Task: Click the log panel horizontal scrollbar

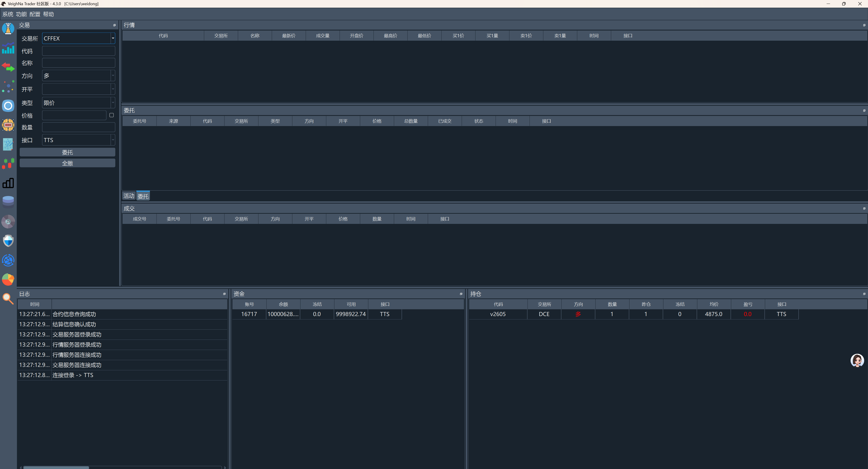Action: click(x=56, y=467)
